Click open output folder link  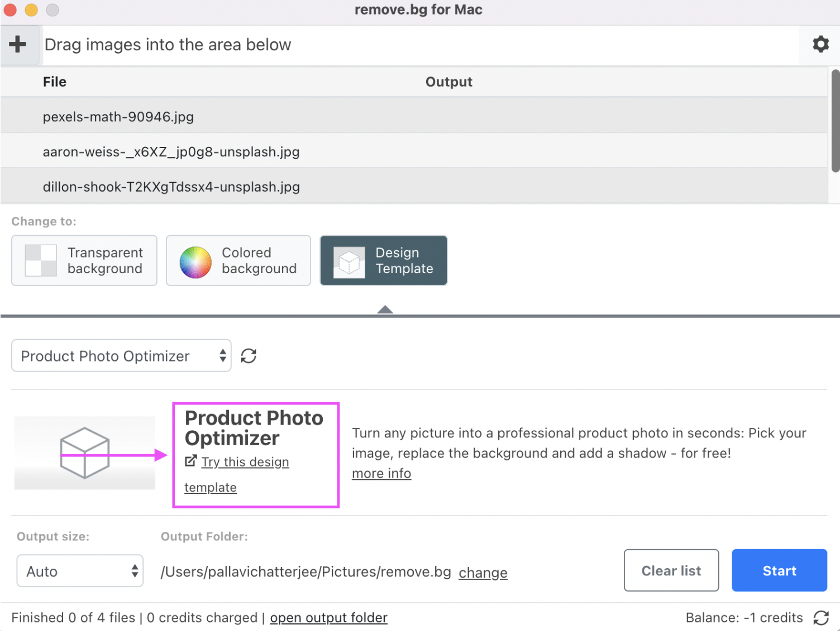[328, 618]
